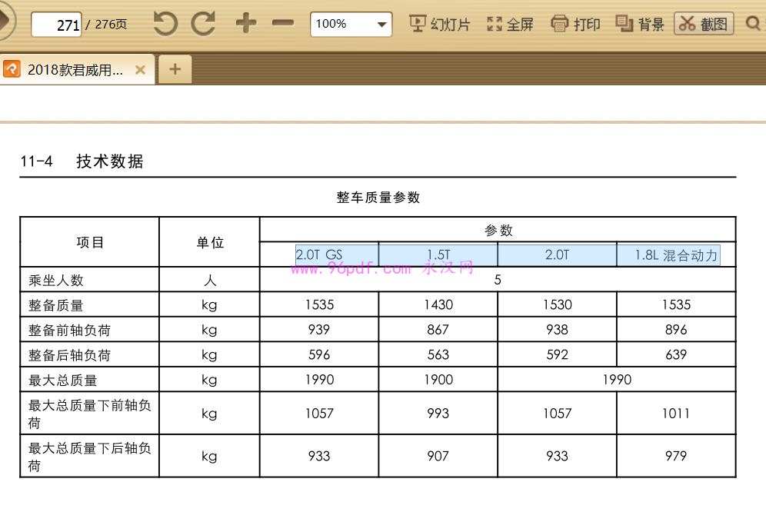Click the search magnifier icon

[x=753, y=24]
